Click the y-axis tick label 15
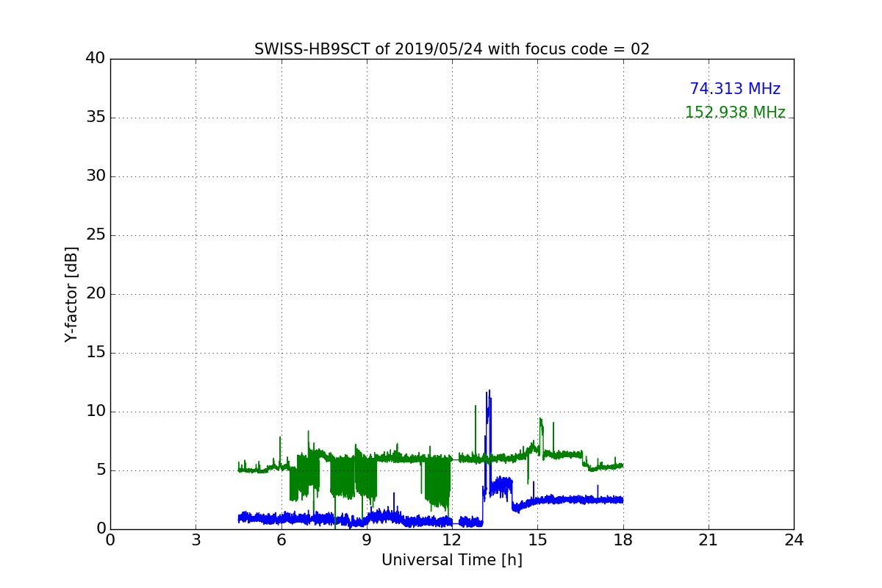Viewport: 882px width, 588px height. tap(96, 353)
